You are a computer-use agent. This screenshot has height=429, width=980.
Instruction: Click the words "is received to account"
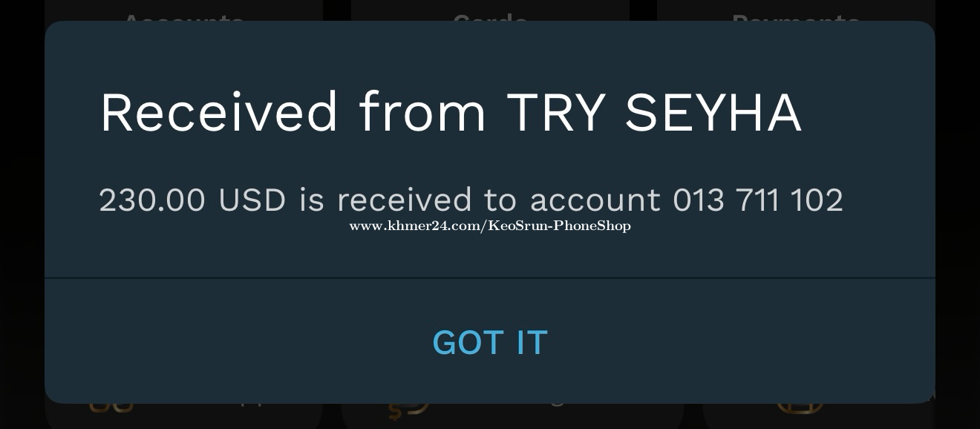click(x=480, y=200)
